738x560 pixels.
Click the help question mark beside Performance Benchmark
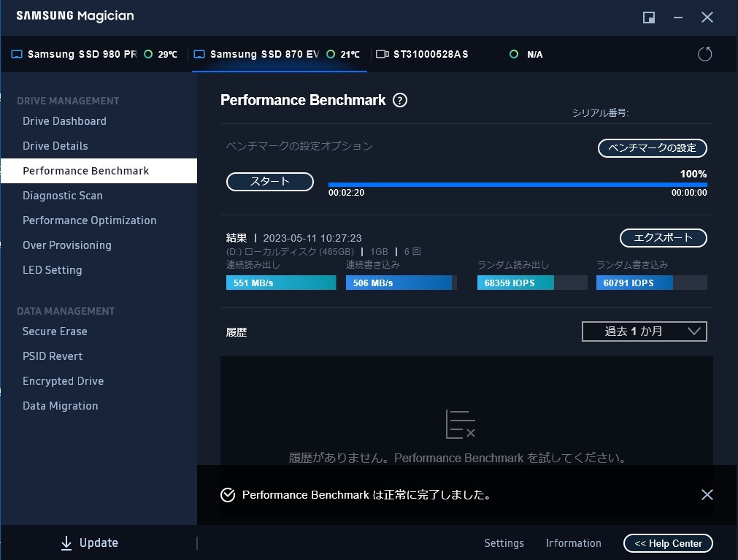(x=400, y=101)
